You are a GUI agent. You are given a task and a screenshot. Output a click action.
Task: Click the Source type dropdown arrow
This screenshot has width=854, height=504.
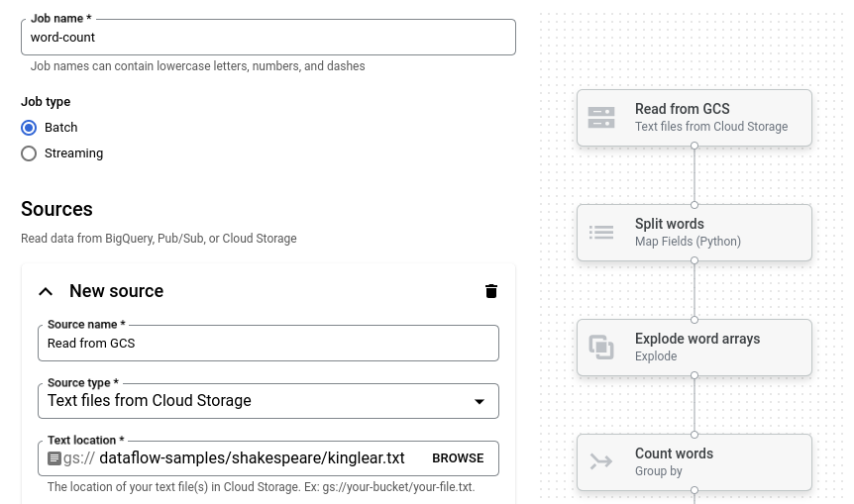pyautogui.click(x=480, y=402)
